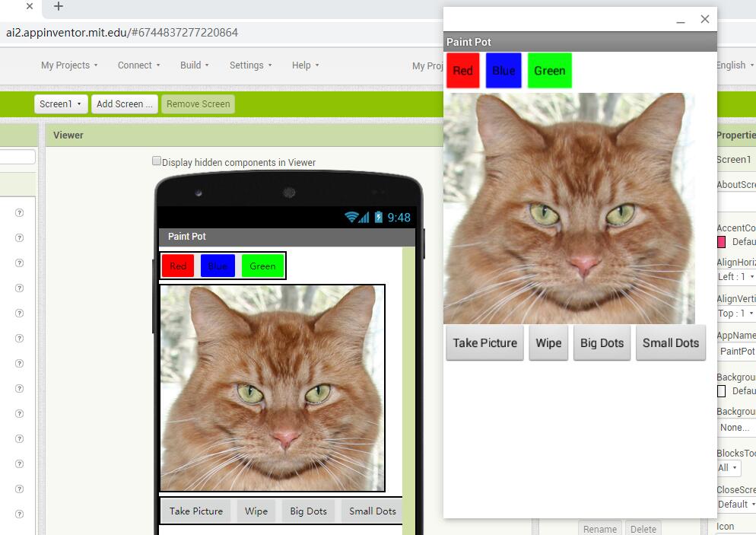This screenshot has height=535, width=756.
Task: Click the AppName PaintPot field
Action: coord(737,351)
